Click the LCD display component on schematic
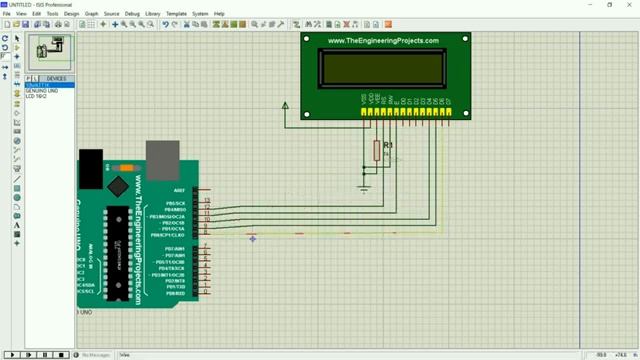This screenshot has width=640, height=360. pos(386,76)
